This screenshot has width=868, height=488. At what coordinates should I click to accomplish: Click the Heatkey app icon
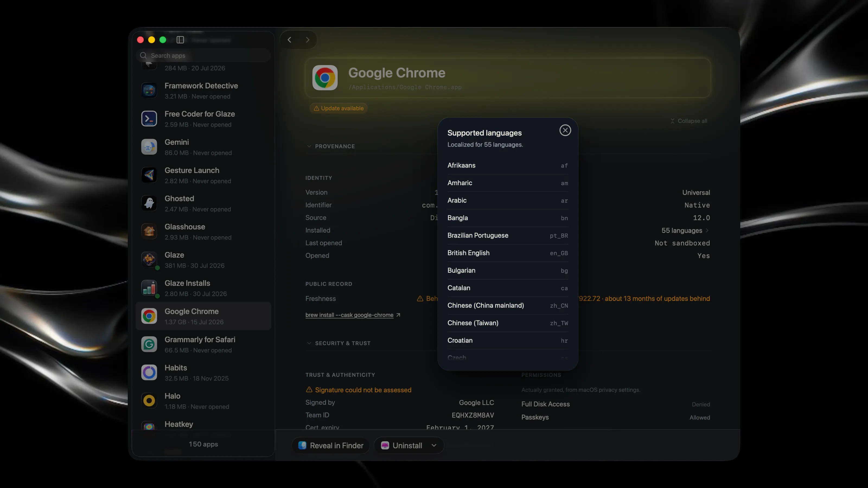[149, 426]
